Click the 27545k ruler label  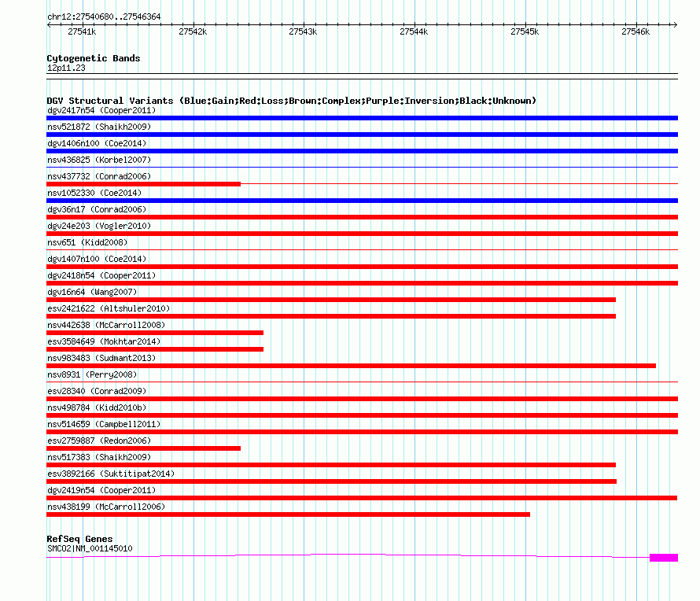point(525,31)
